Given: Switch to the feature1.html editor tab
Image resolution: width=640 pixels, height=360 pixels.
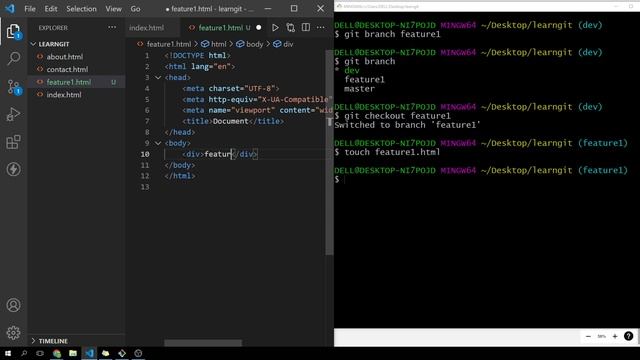Looking at the screenshot, I should [x=220, y=28].
